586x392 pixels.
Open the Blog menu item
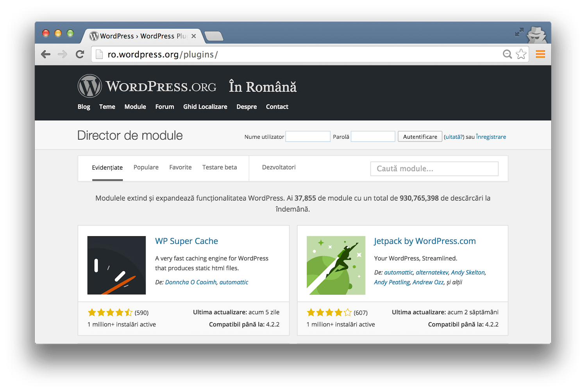pyautogui.click(x=84, y=107)
